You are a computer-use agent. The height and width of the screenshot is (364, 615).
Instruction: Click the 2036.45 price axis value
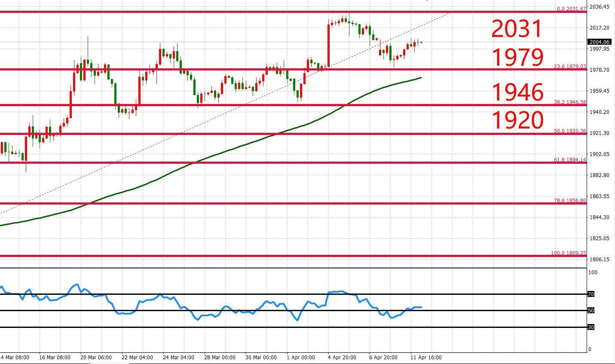600,7
